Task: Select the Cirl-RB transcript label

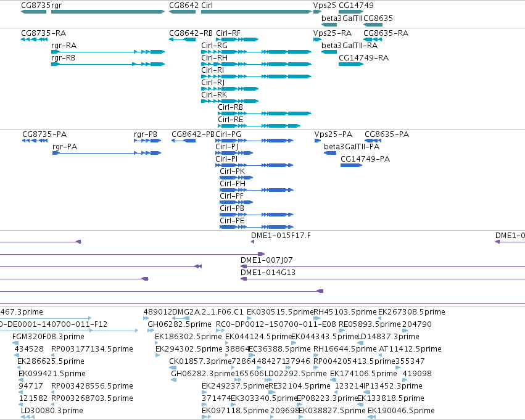Action: pyautogui.click(x=230, y=107)
